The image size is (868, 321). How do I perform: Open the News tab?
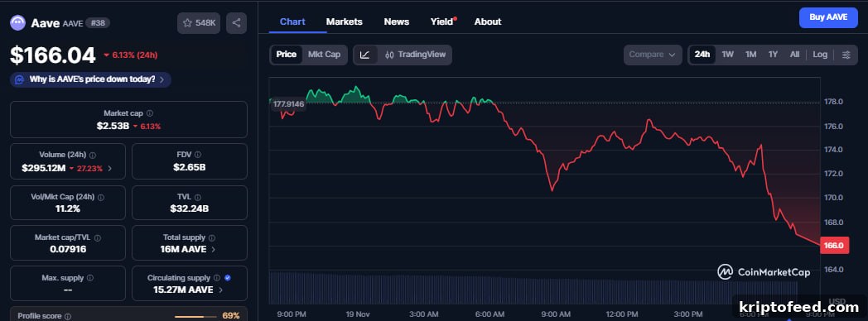[x=397, y=22]
